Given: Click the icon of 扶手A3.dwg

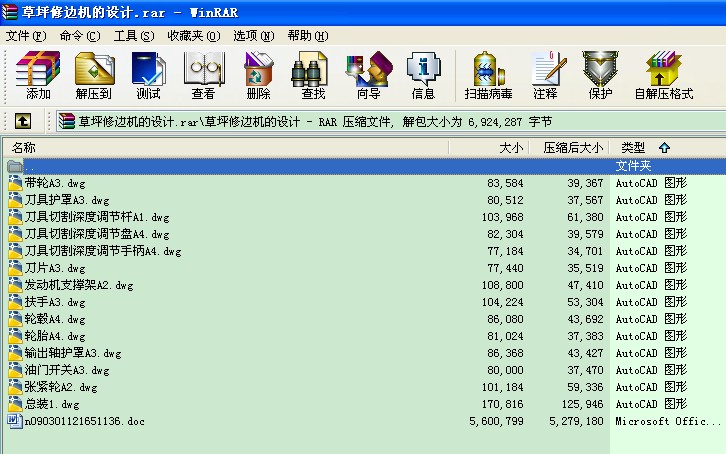Looking at the screenshot, I should (x=15, y=302).
